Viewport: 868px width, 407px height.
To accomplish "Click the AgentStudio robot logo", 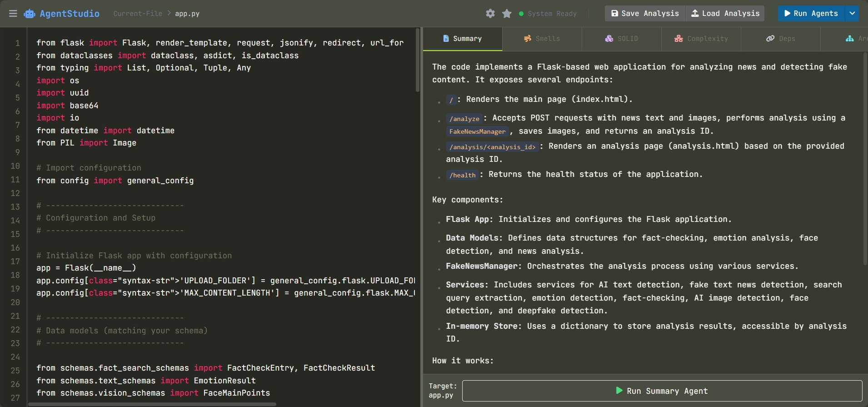I will point(30,14).
